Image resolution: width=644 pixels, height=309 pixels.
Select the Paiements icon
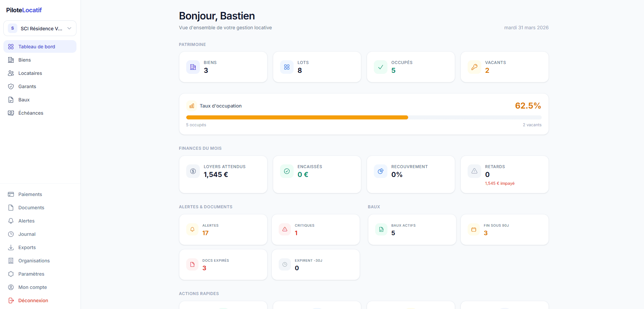pyautogui.click(x=11, y=194)
